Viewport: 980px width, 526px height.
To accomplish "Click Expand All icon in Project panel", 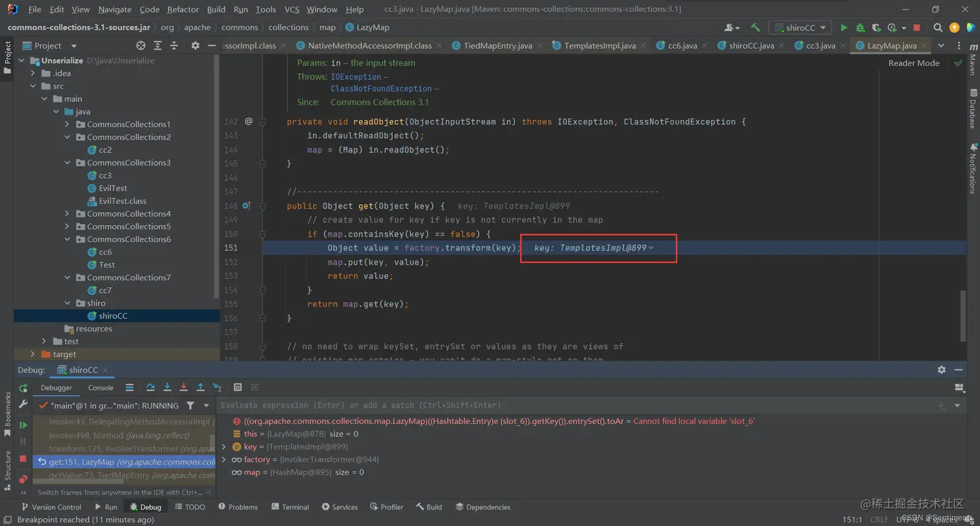I will point(157,45).
